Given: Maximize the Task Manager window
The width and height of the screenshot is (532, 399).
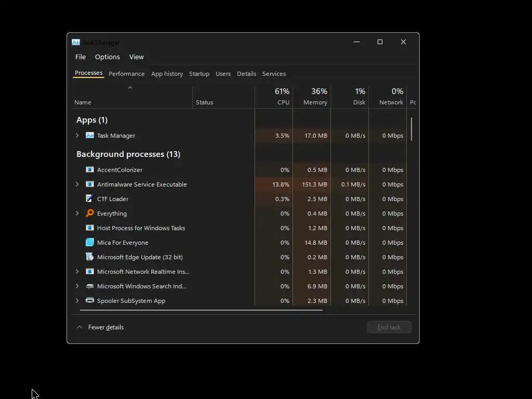Looking at the screenshot, I should (x=380, y=42).
